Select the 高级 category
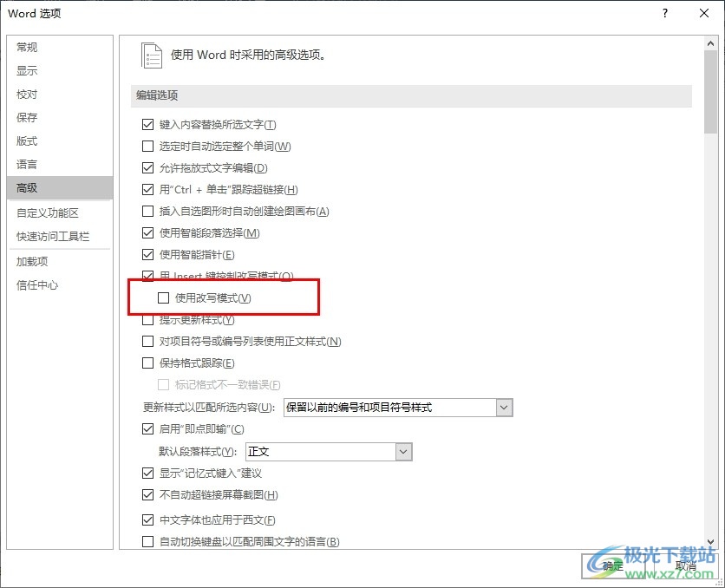The width and height of the screenshot is (725, 588). coord(60,187)
